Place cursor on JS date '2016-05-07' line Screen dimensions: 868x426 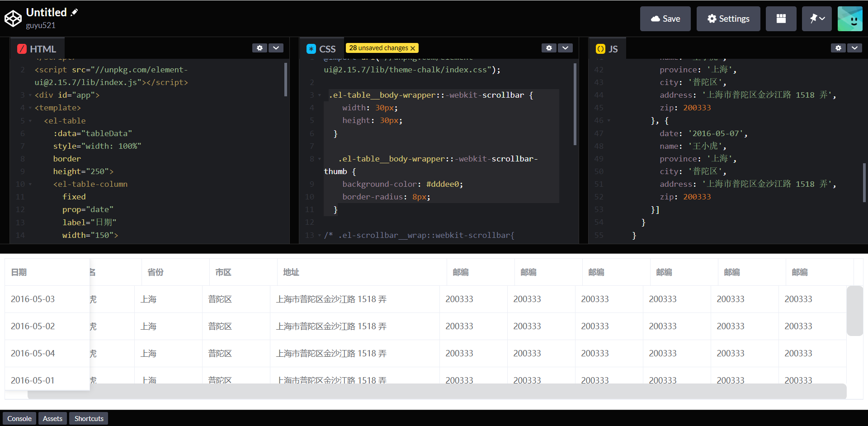click(x=703, y=133)
